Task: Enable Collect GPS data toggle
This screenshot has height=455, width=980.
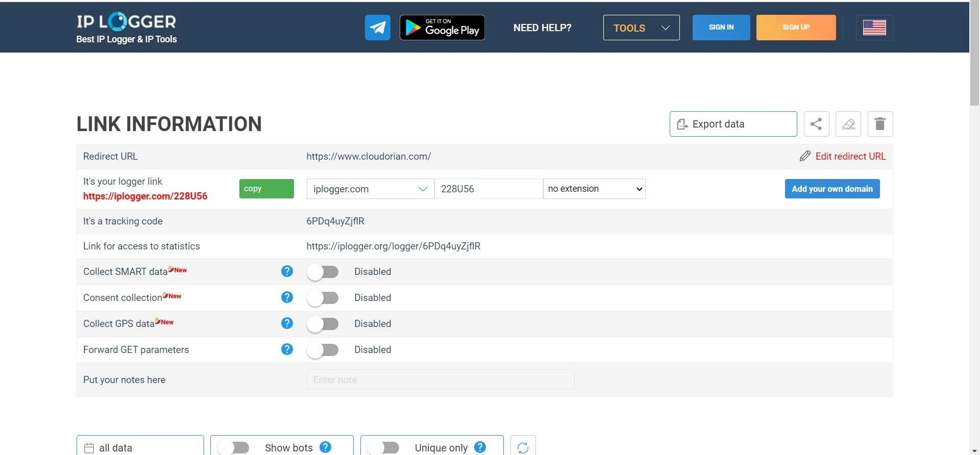Action: tap(323, 324)
